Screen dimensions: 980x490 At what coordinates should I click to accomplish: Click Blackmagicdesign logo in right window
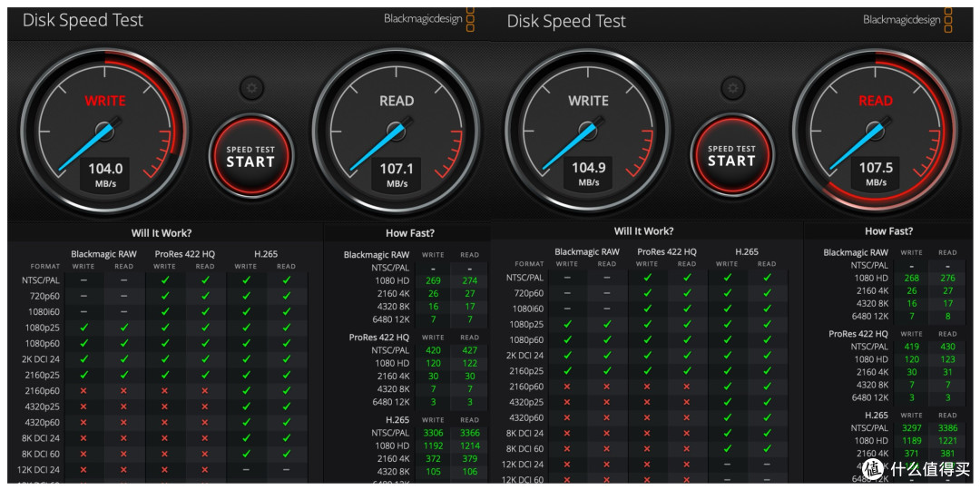click(908, 19)
